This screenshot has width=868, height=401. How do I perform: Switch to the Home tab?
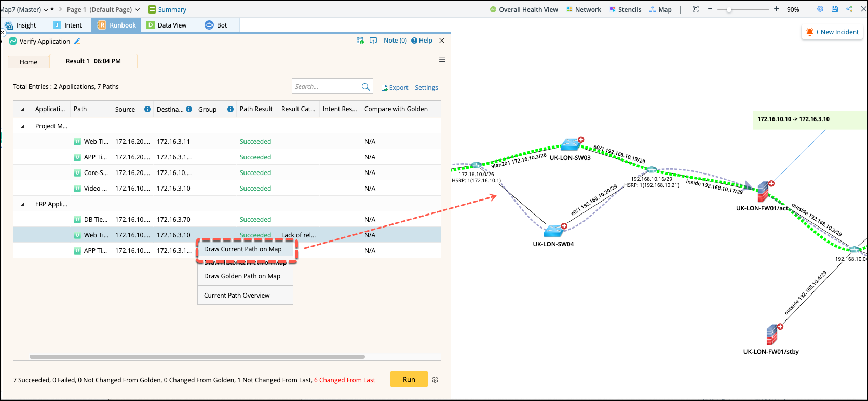click(x=29, y=62)
